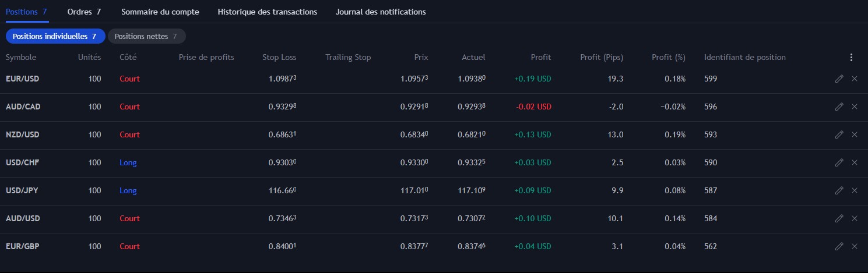868x273 pixels.
Task: Close the USD/JPY position
Action: click(x=855, y=190)
